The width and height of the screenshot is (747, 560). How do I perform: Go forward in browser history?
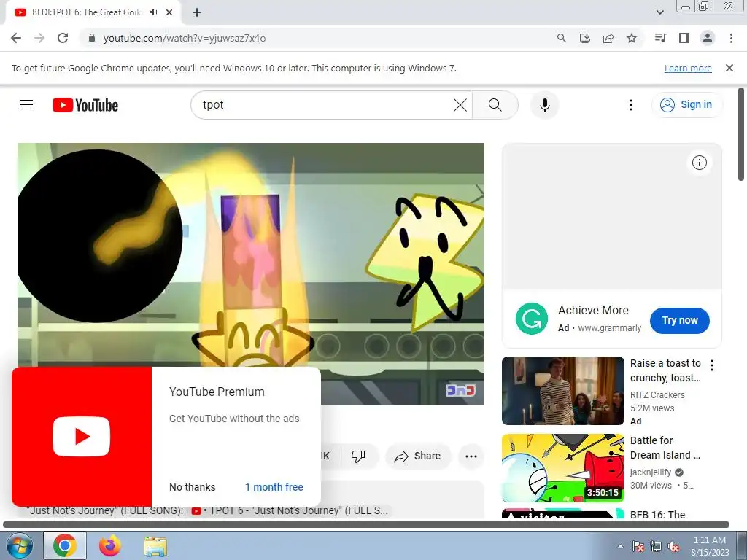(x=39, y=38)
